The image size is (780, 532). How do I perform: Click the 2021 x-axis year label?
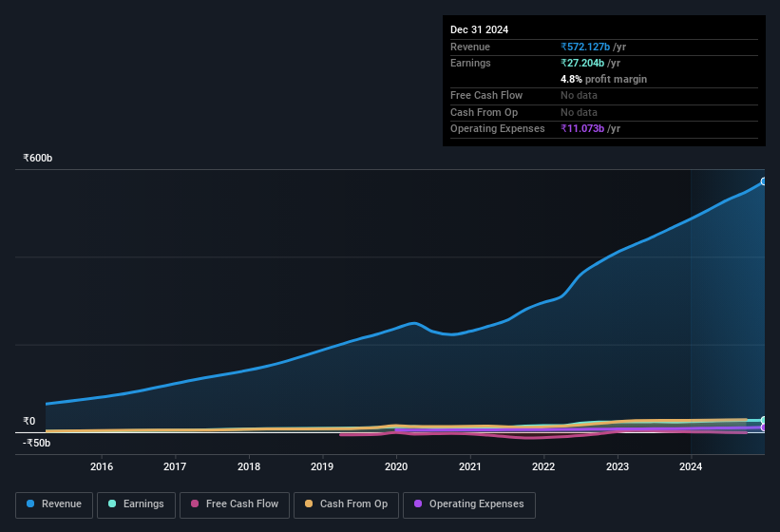tap(469, 466)
